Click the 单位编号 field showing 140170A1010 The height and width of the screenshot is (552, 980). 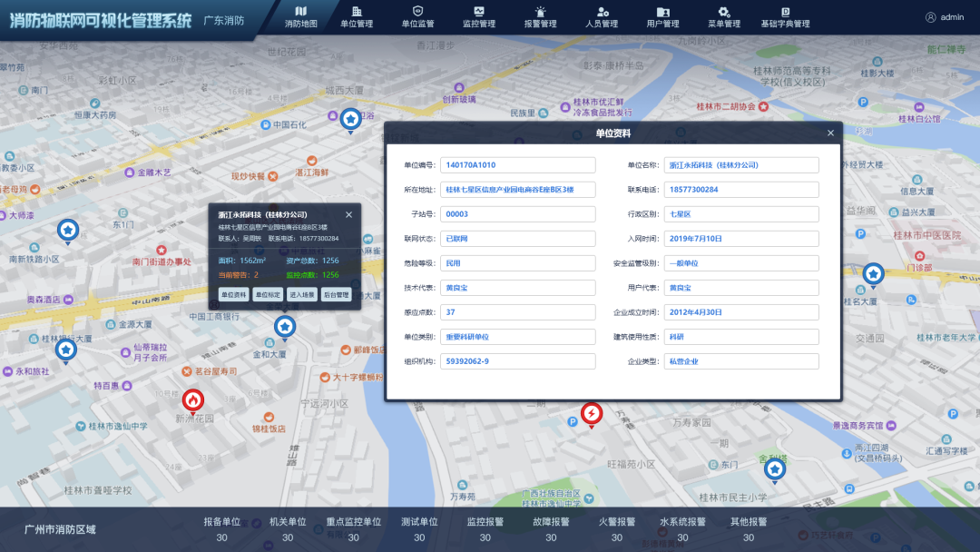(x=517, y=165)
